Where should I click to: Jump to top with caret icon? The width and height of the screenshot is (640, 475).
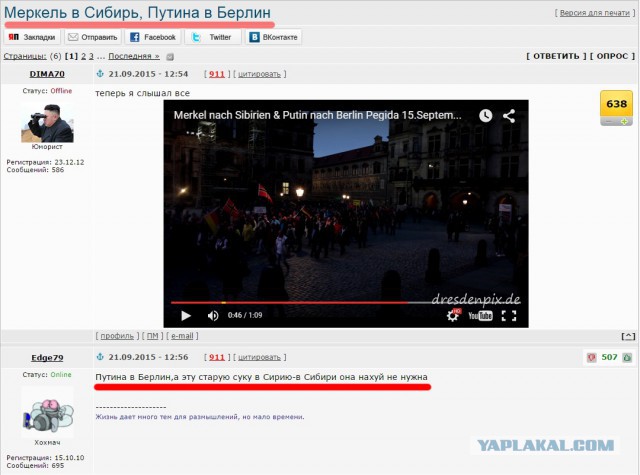(628, 336)
